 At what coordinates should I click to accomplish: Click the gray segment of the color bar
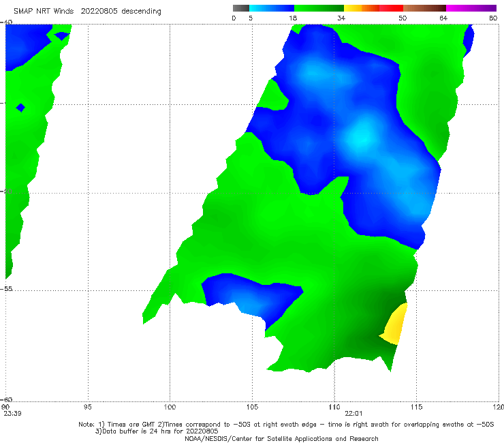coord(241,8)
